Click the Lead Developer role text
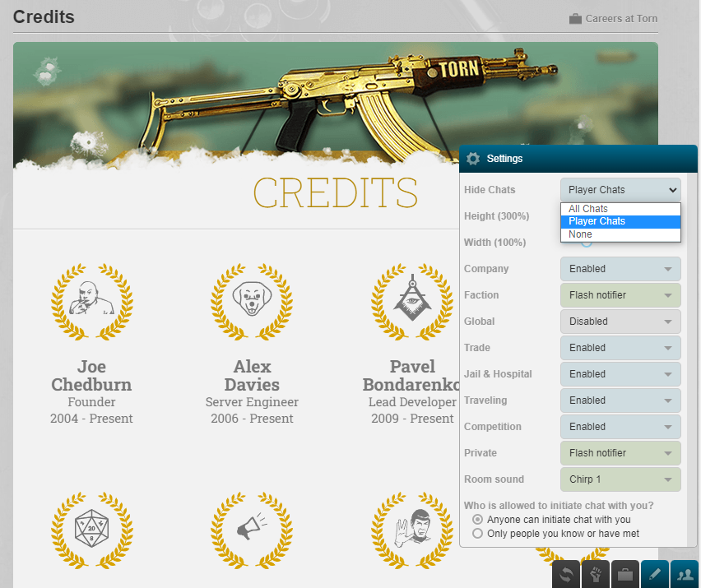Screen dimensions: 701x588 [412, 402]
